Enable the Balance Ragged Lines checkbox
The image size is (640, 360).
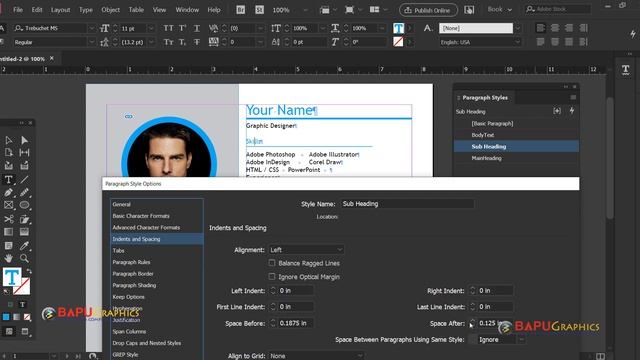click(272, 263)
